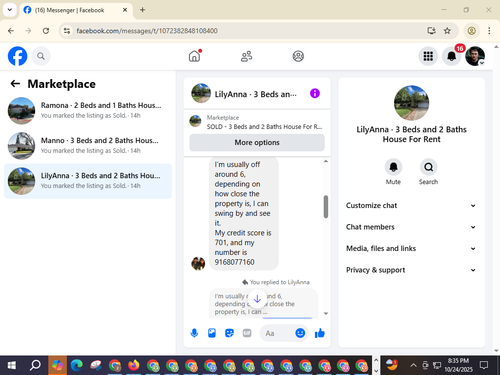Open the Notifications bell with 16 badge
The width and height of the screenshot is (500, 375).
(x=452, y=56)
